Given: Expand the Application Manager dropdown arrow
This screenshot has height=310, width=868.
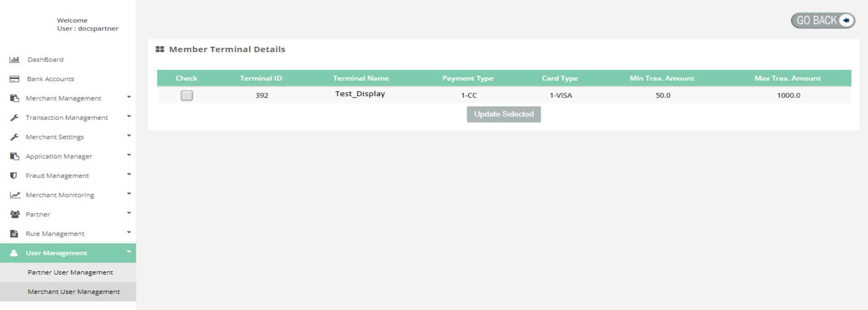Looking at the screenshot, I should tap(129, 155).
